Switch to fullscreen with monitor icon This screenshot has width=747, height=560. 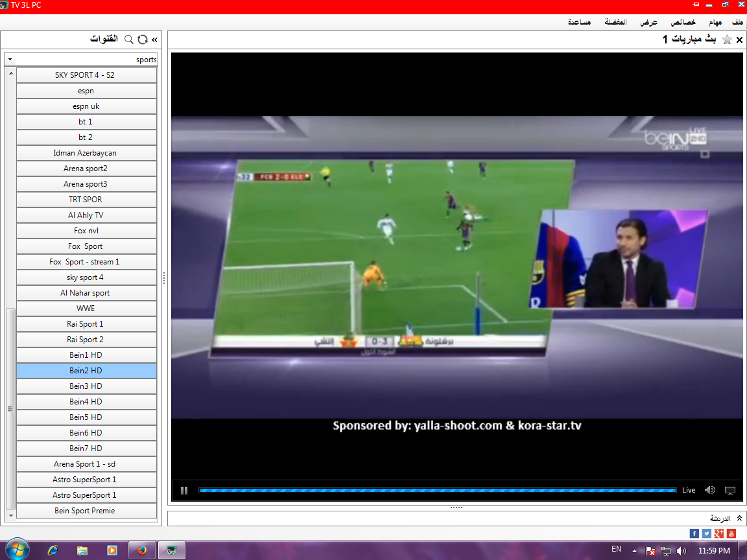point(730,490)
